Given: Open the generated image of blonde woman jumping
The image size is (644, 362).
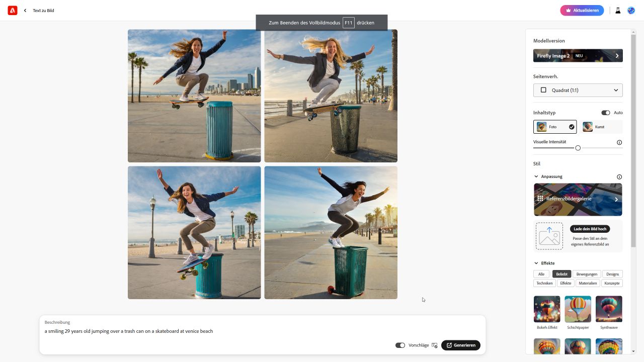Looking at the screenshot, I should coord(331,96).
